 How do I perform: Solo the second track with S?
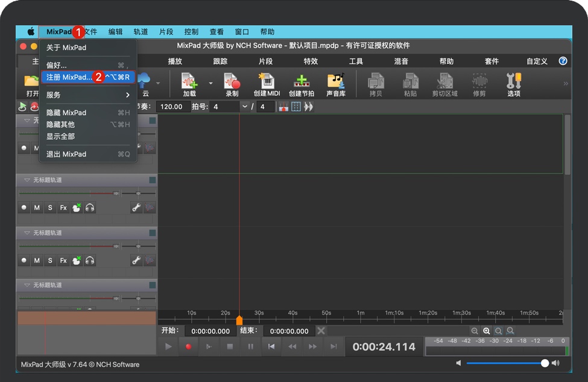pos(50,207)
